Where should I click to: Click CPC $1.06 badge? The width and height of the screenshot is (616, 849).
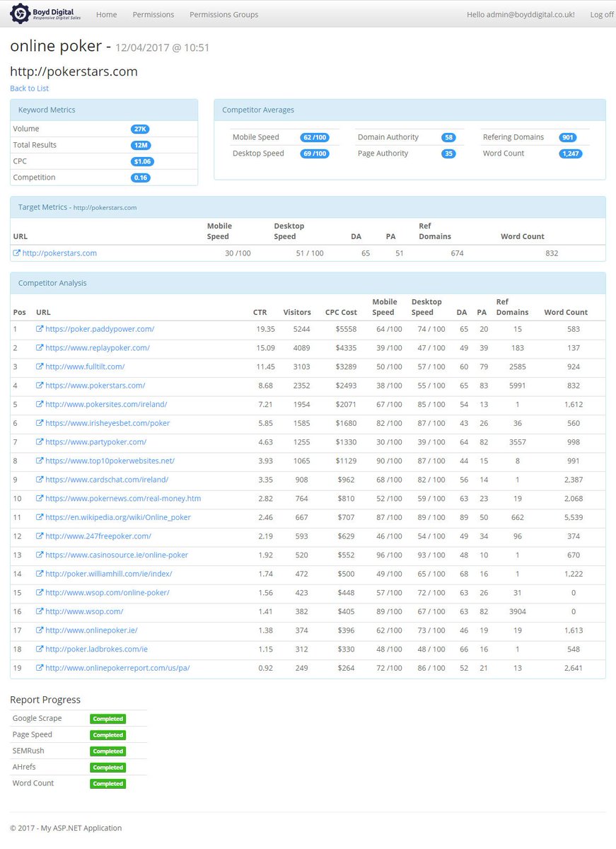[142, 161]
